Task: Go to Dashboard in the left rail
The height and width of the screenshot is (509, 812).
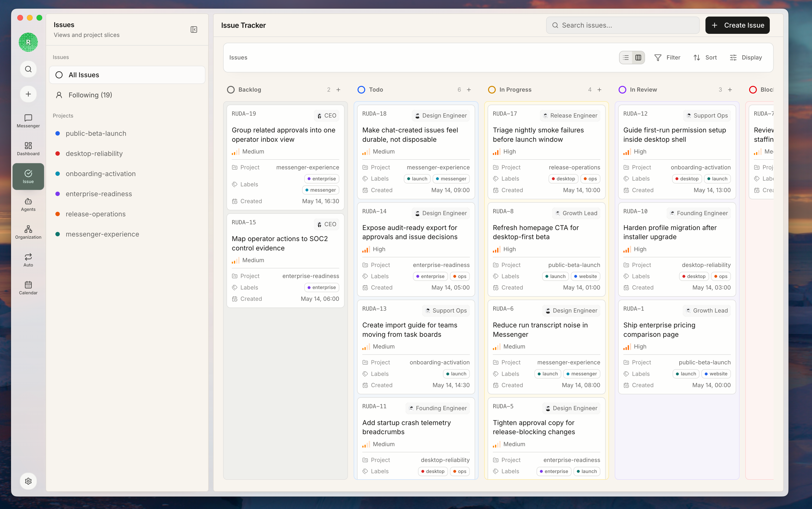Action: click(28, 148)
